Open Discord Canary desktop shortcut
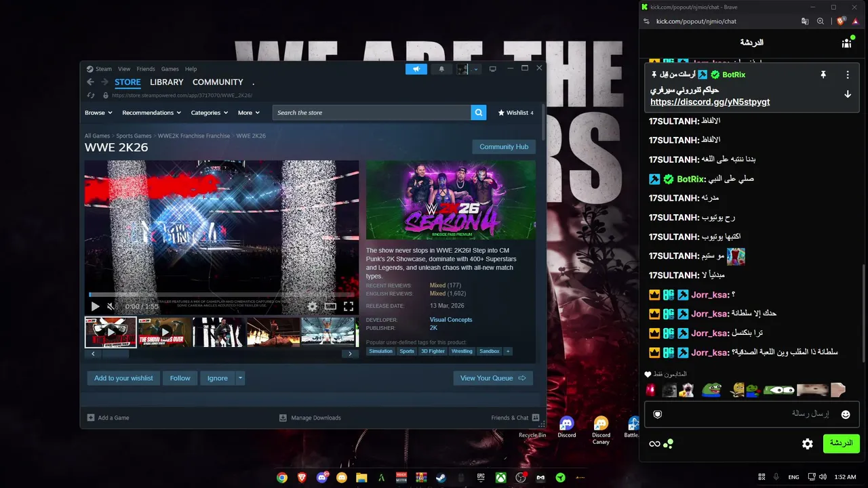This screenshot has height=488, width=868. [x=601, y=431]
